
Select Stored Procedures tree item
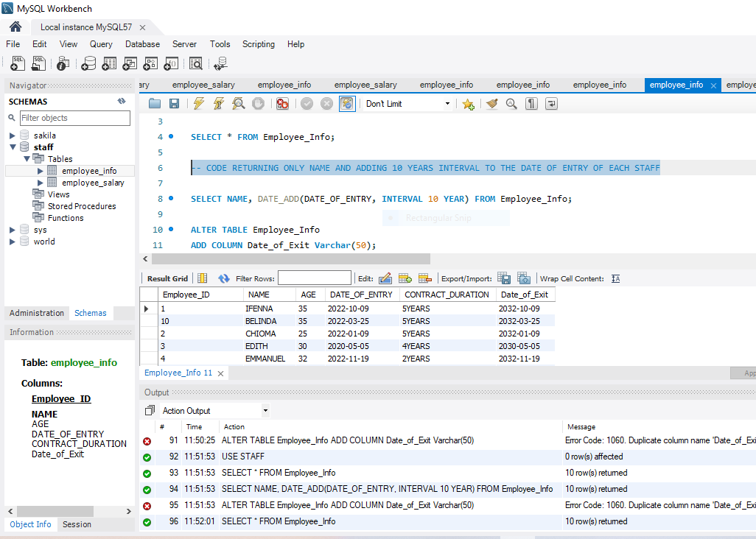click(x=82, y=206)
